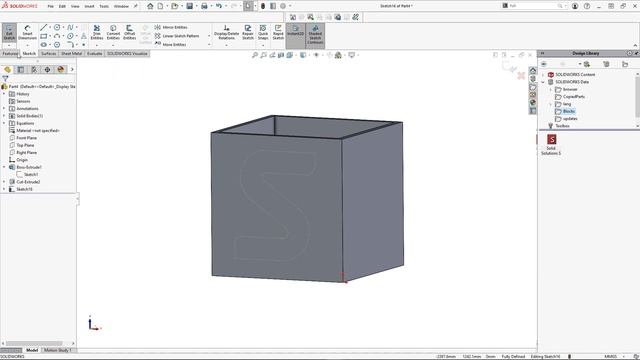Show more manager tabs arrow
Viewport: 640px width, 360px height.
pos(72,69)
